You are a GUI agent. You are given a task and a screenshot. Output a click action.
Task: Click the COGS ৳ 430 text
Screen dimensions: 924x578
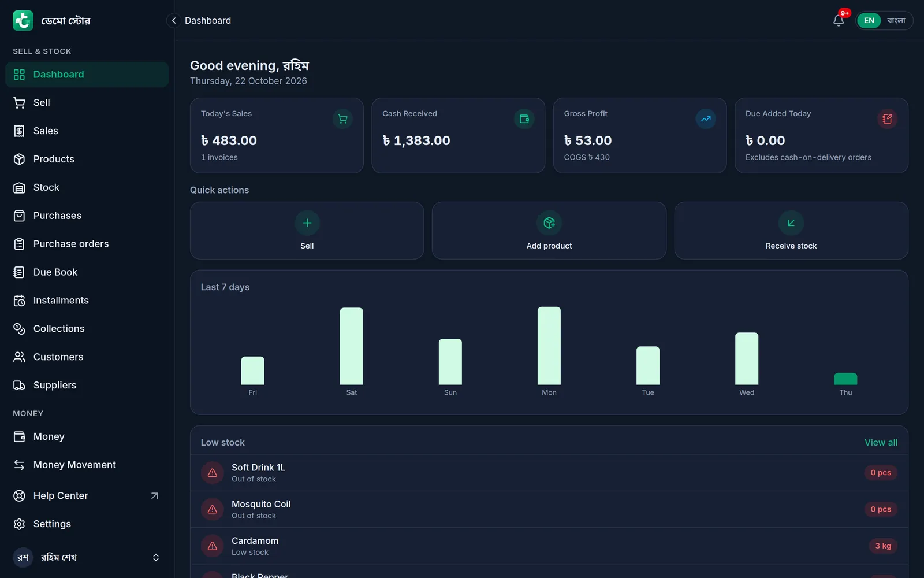587,157
